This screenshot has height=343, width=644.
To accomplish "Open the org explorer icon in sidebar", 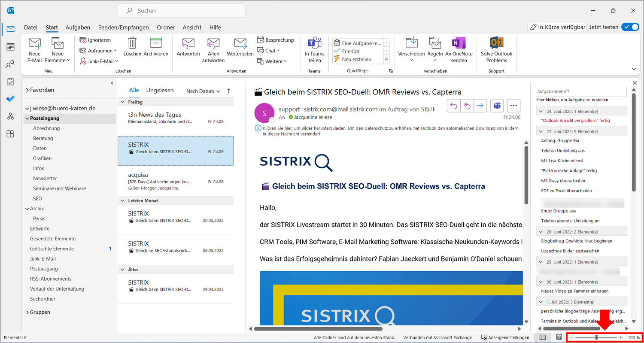I will [10, 116].
